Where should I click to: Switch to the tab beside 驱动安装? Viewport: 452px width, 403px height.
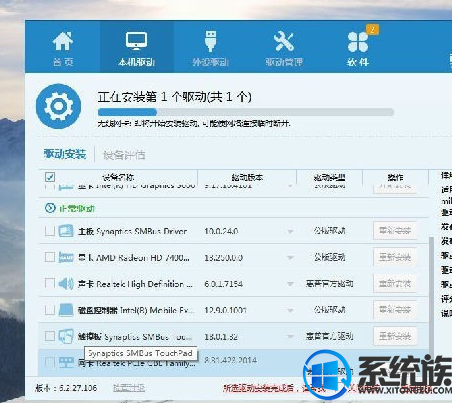(124, 155)
